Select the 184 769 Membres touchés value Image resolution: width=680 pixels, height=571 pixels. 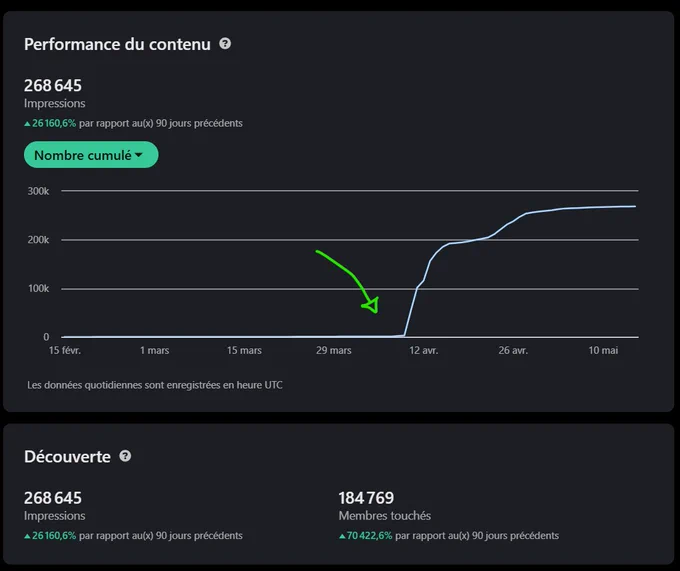[366, 498]
